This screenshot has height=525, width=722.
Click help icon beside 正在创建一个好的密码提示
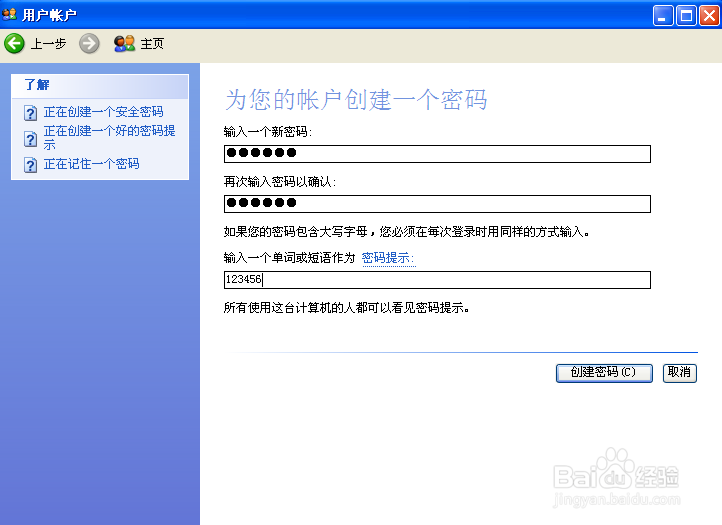(30, 139)
